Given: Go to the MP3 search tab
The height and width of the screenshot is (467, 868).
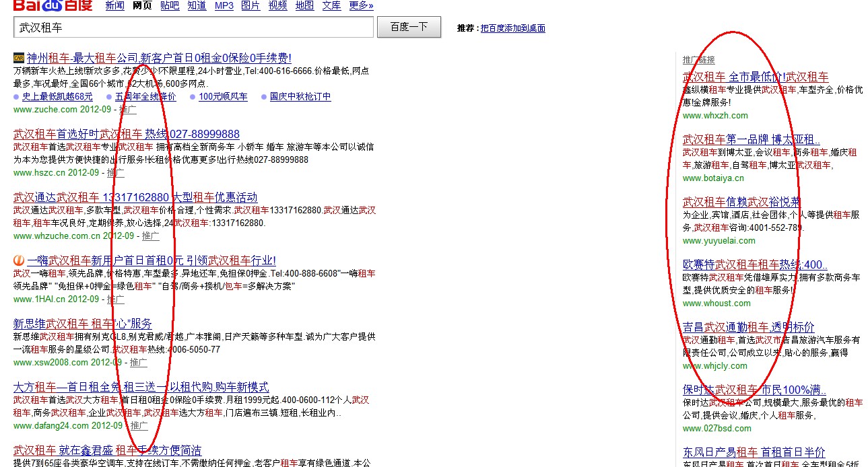Looking at the screenshot, I should (x=224, y=6).
